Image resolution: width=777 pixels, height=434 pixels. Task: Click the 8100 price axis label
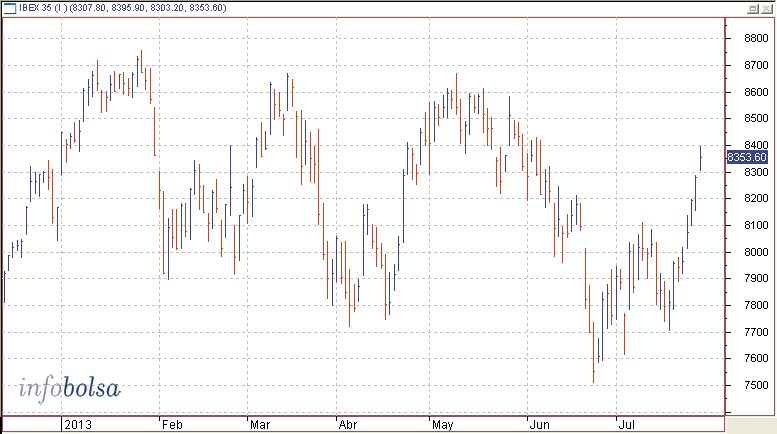pyautogui.click(x=756, y=225)
